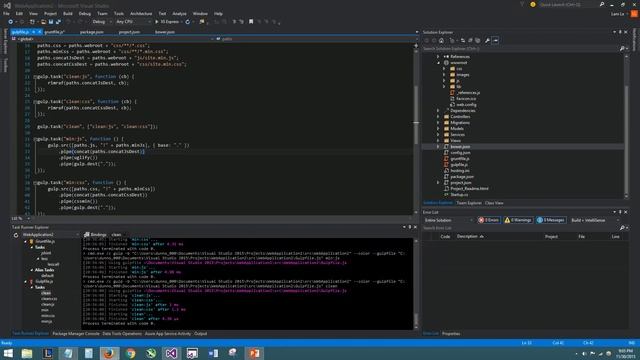The width and height of the screenshot is (640, 360).
Task: Pin the Error List panel
Action: (620, 212)
